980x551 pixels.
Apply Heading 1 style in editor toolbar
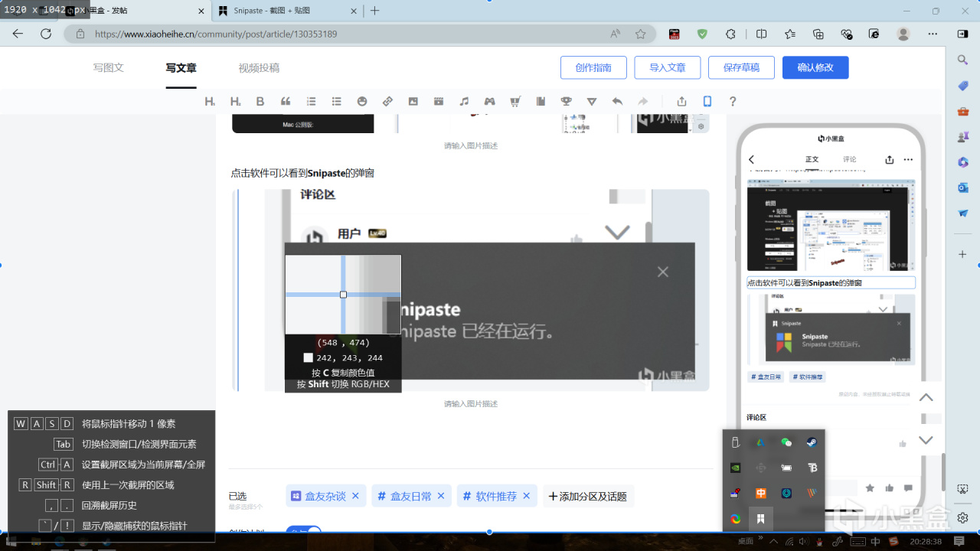[210, 101]
